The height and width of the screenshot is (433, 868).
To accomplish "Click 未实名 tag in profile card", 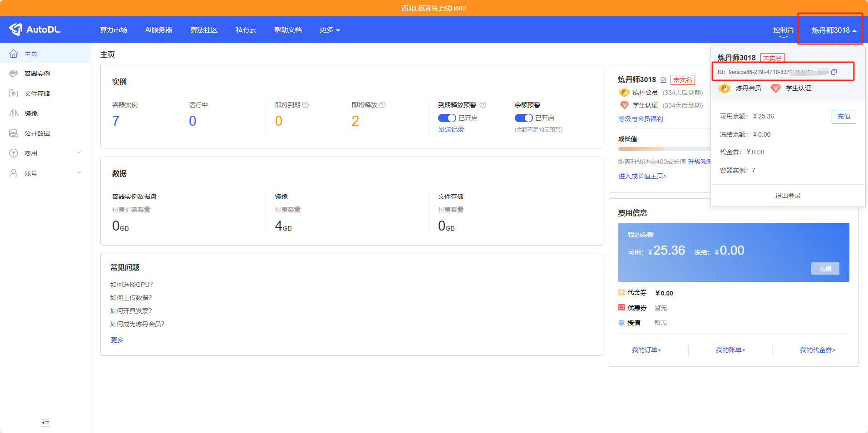I will (x=683, y=80).
